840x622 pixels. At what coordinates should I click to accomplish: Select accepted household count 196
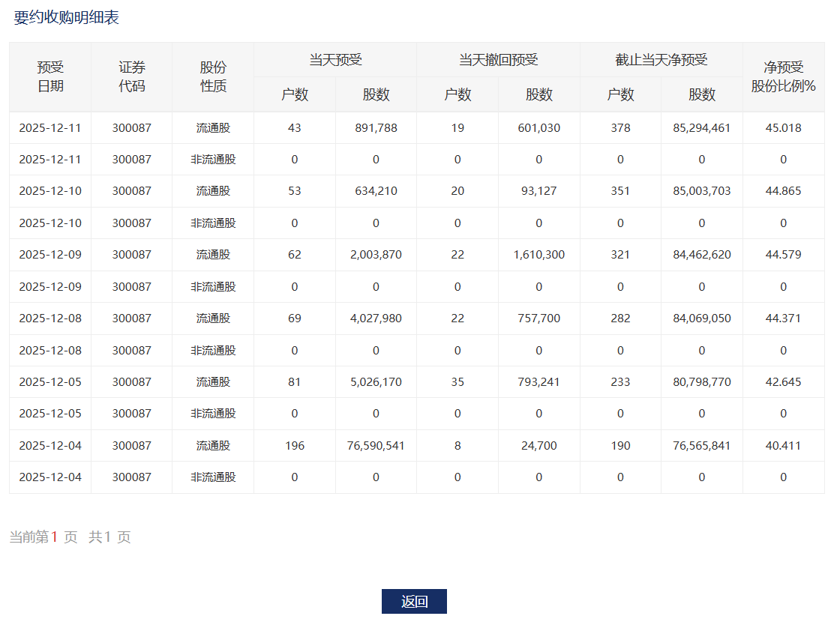tap(295, 446)
